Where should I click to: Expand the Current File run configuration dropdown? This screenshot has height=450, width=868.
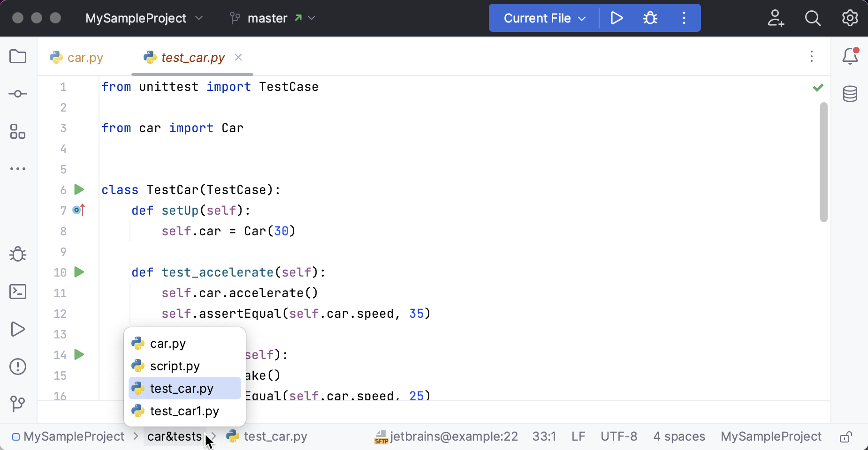[544, 18]
